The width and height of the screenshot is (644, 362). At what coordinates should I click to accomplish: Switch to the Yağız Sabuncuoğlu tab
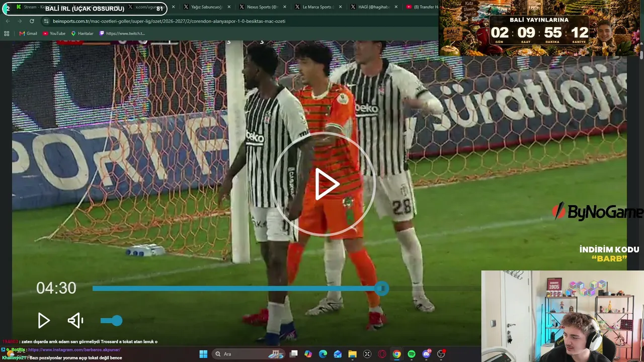click(x=203, y=7)
